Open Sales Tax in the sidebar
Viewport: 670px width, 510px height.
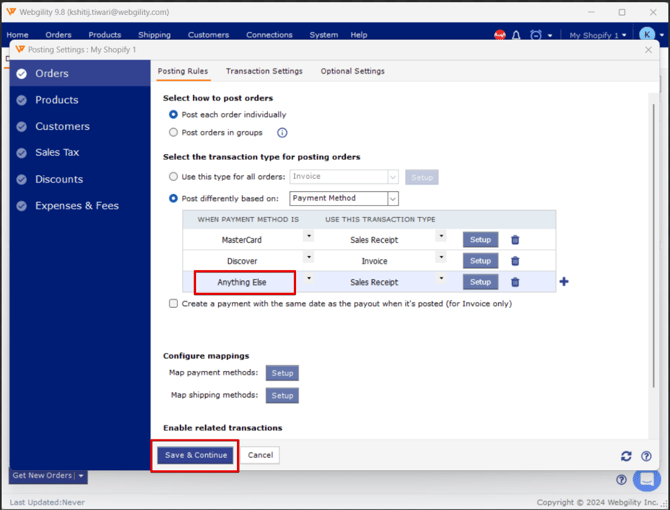[x=57, y=153]
